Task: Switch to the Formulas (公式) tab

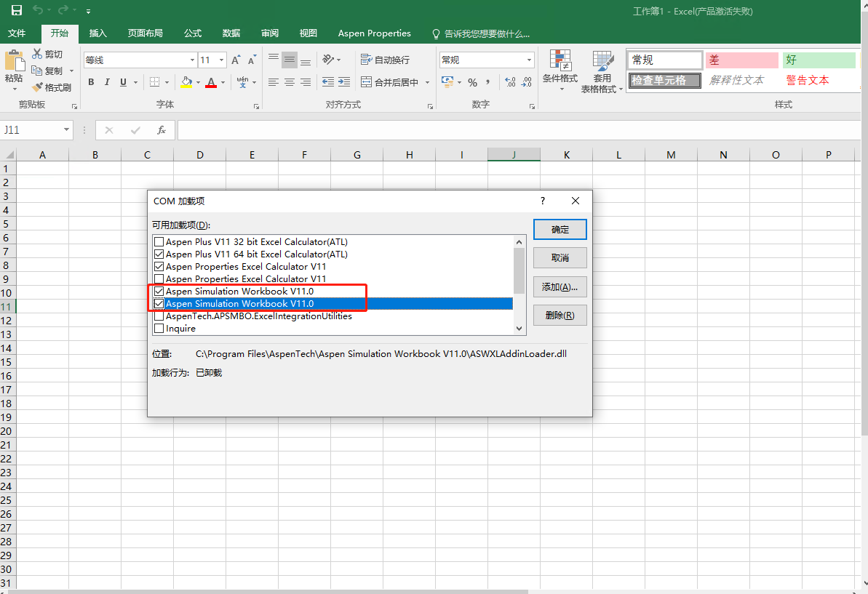Action: click(192, 33)
